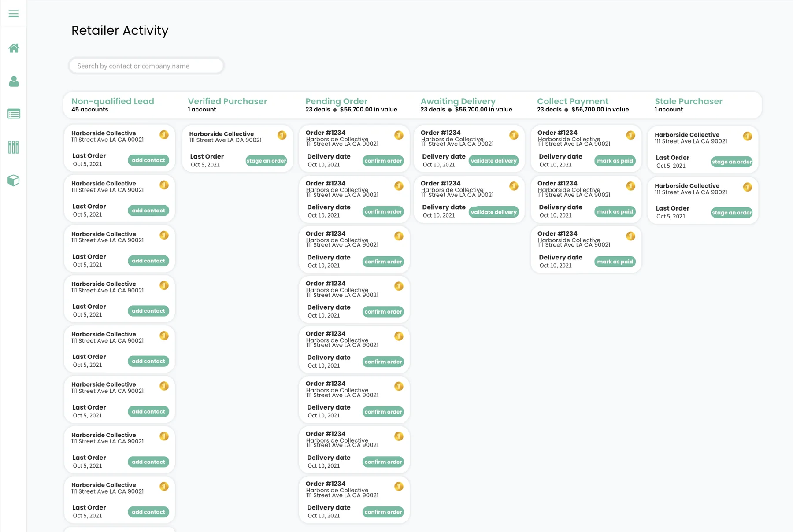793x532 pixels.
Task: Click the Retailer Activity page title
Action: point(120,30)
